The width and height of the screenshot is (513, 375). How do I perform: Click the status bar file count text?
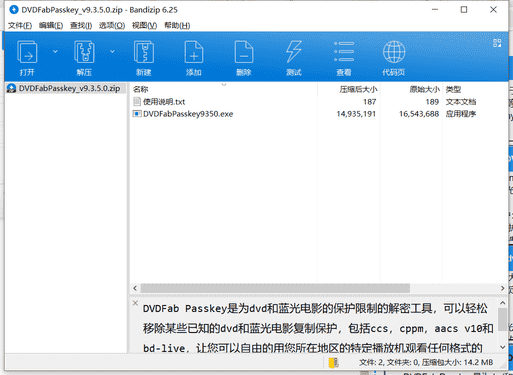pyautogui.click(x=426, y=362)
